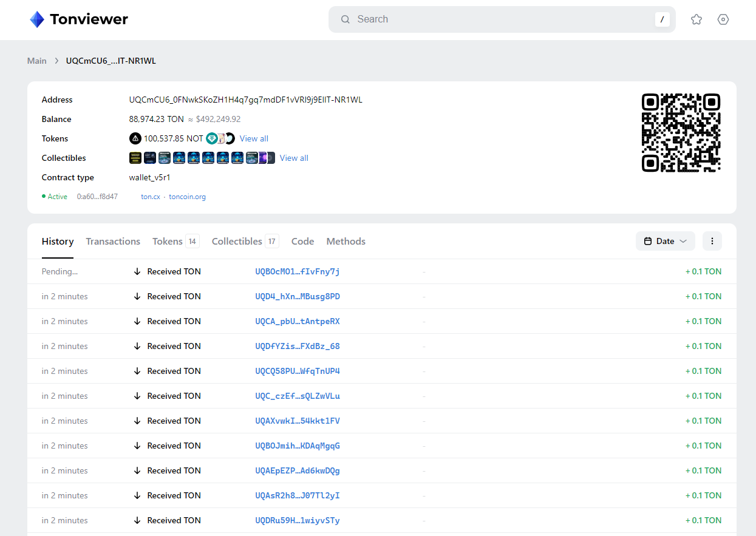The image size is (756, 536).
Task: Open sender address UQD4_hXn…MBusg8PD
Action: (298, 296)
